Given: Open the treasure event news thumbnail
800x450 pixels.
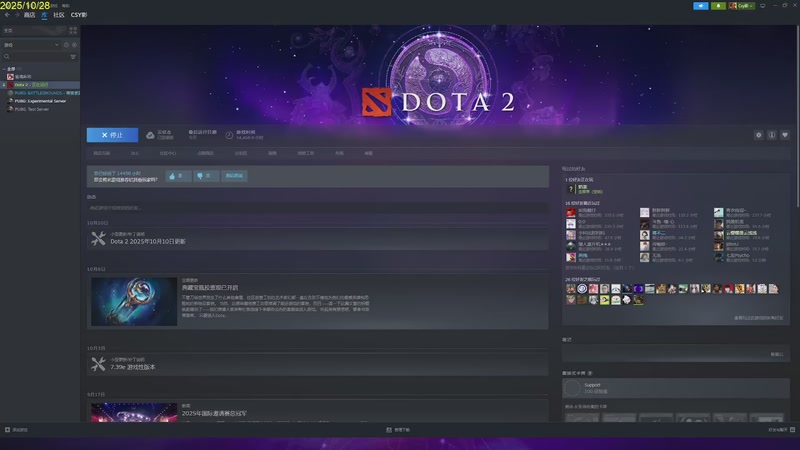Looking at the screenshot, I should [x=134, y=302].
